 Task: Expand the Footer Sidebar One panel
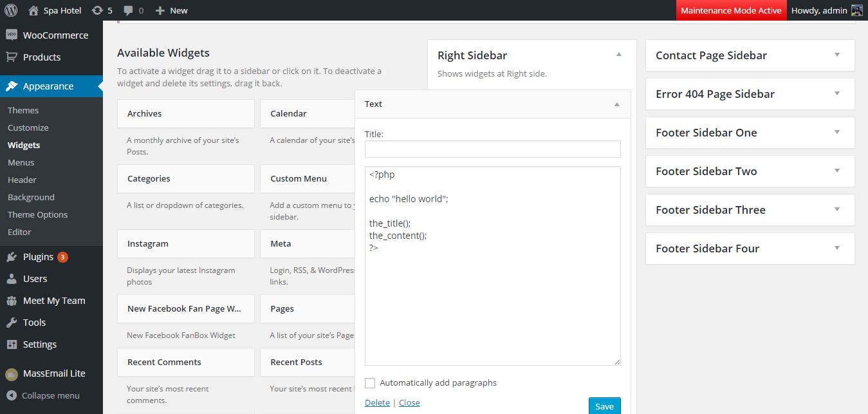point(837,133)
